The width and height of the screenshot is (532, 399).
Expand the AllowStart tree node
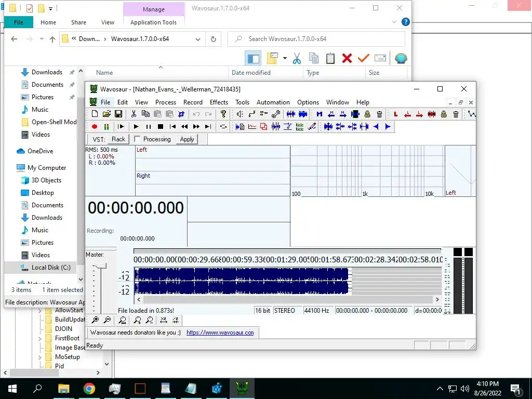[x=39, y=311]
